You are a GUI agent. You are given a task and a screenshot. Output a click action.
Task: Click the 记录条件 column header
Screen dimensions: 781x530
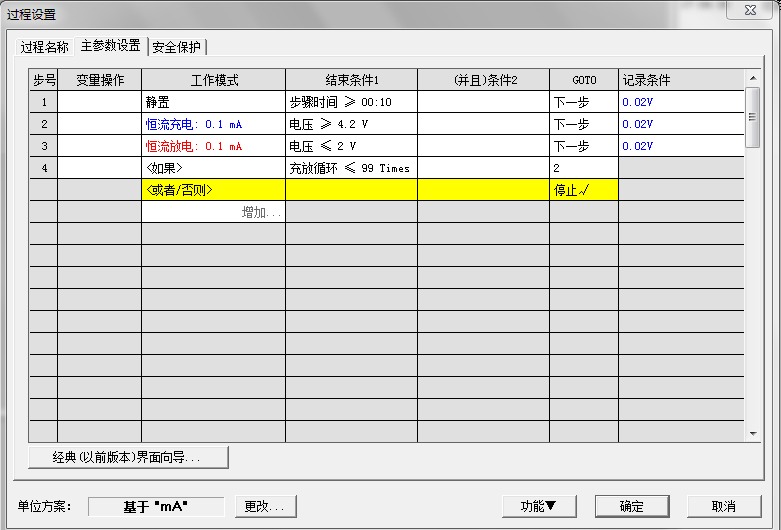click(x=681, y=80)
